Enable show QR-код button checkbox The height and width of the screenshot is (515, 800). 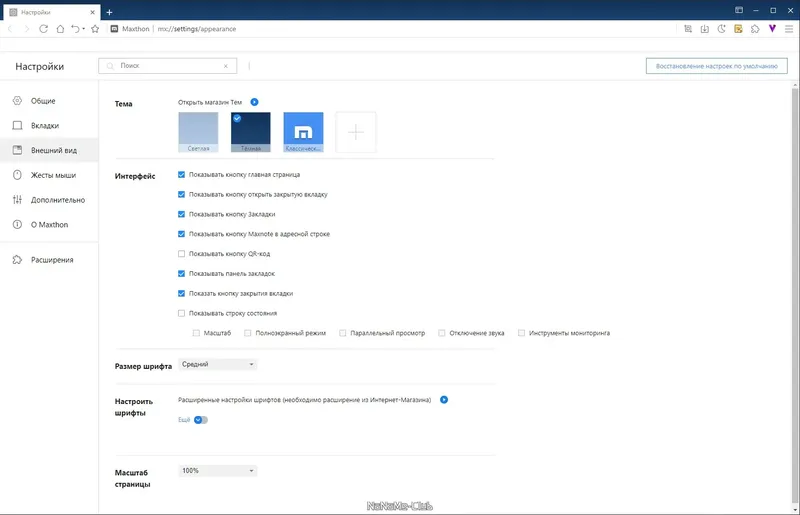(181, 254)
